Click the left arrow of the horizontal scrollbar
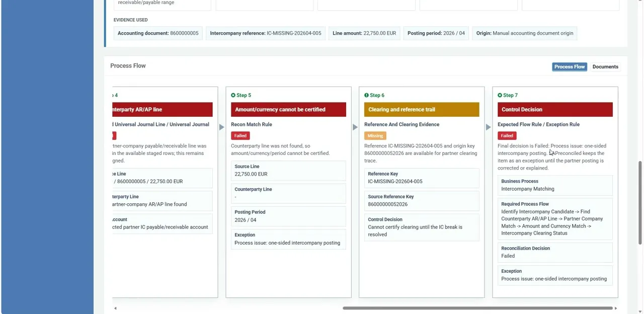Viewport: 644px width, 314px height. coord(115,308)
